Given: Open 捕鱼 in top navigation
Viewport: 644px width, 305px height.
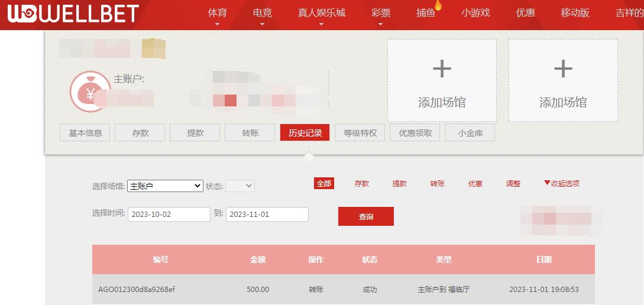Looking at the screenshot, I should [x=426, y=13].
